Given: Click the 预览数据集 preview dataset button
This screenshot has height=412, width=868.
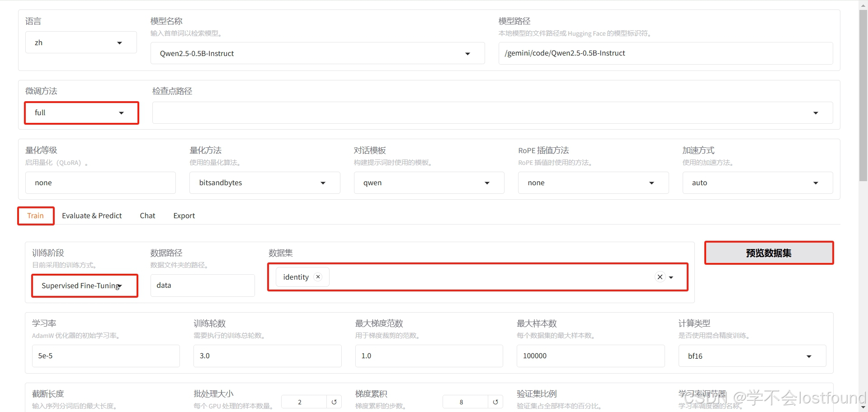Looking at the screenshot, I should point(769,253).
